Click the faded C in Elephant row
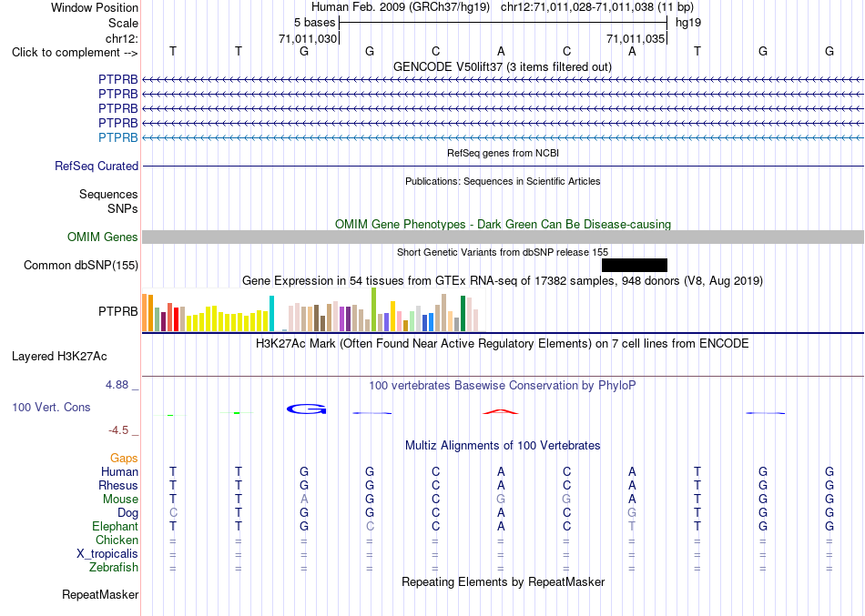 point(370,527)
